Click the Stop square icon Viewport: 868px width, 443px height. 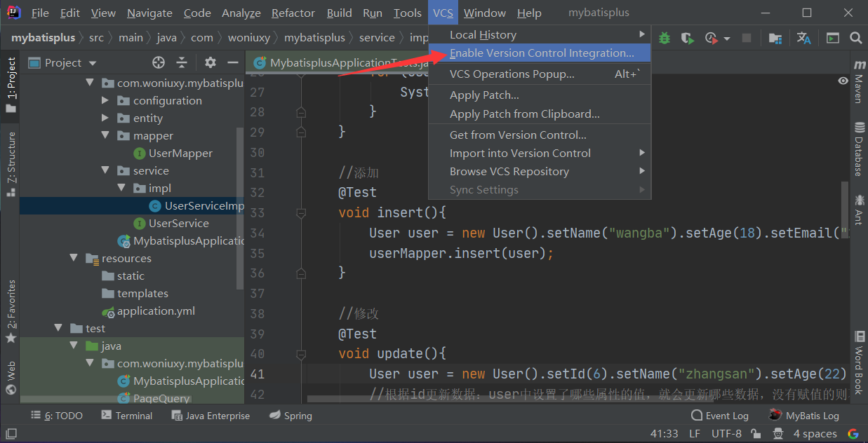(x=747, y=38)
